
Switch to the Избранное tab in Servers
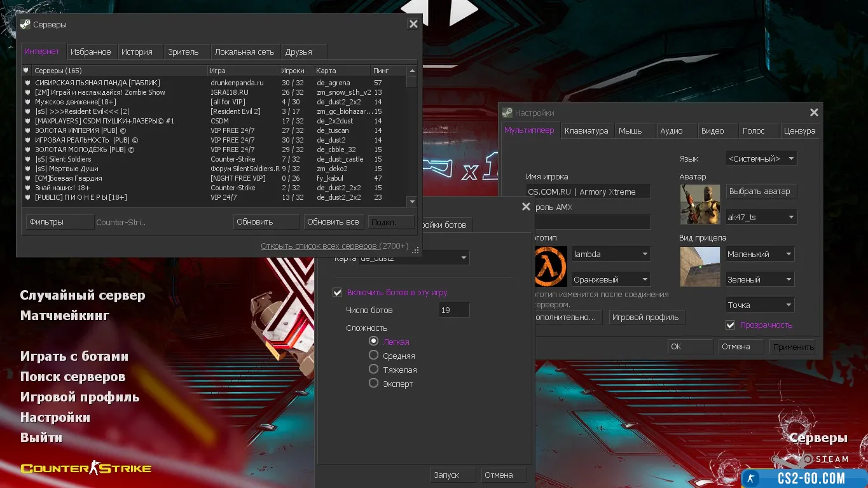pyautogui.click(x=90, y=52)
